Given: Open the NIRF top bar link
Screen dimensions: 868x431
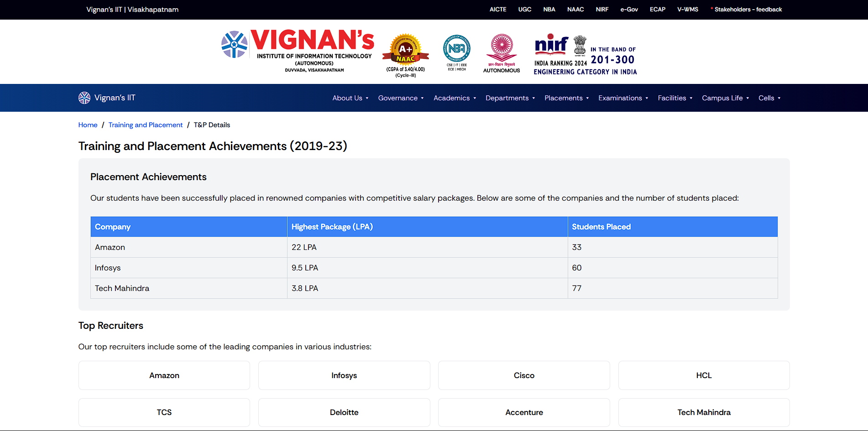Looking at the screenshot, I should point(602,9).
